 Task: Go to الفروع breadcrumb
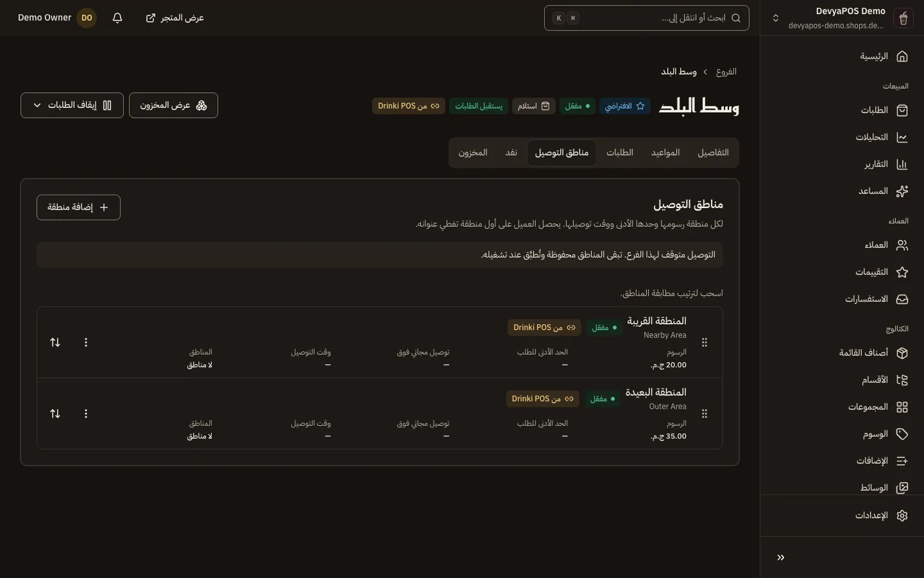[726, 72]
